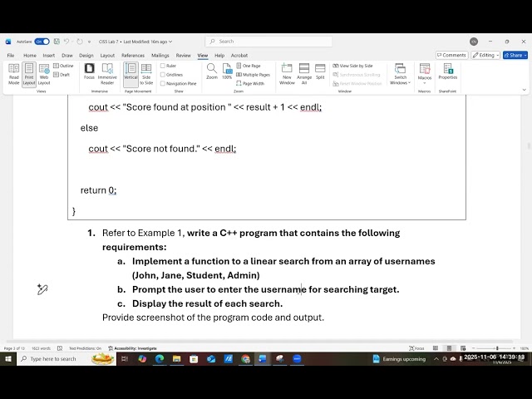Click the page number indicator

click(x=14, y=348)
